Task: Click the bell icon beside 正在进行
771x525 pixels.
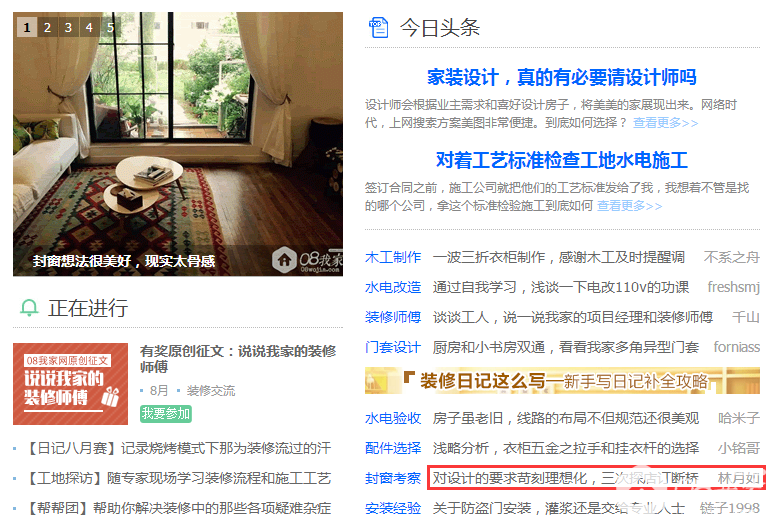Action: click(x=29, y=308)
